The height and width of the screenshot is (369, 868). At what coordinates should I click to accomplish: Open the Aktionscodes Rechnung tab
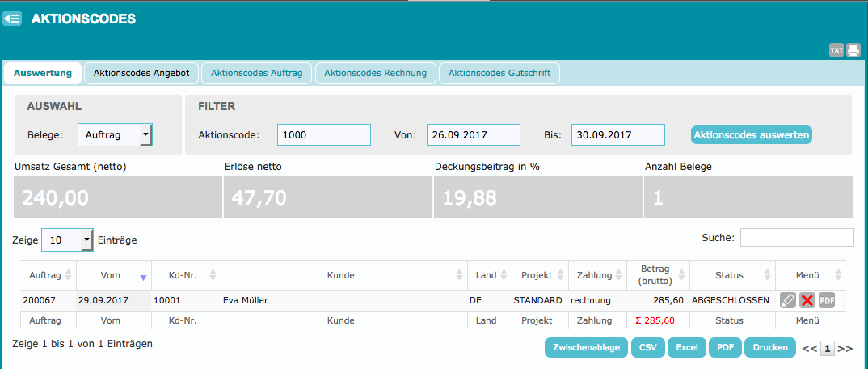(x=375, y=73)
